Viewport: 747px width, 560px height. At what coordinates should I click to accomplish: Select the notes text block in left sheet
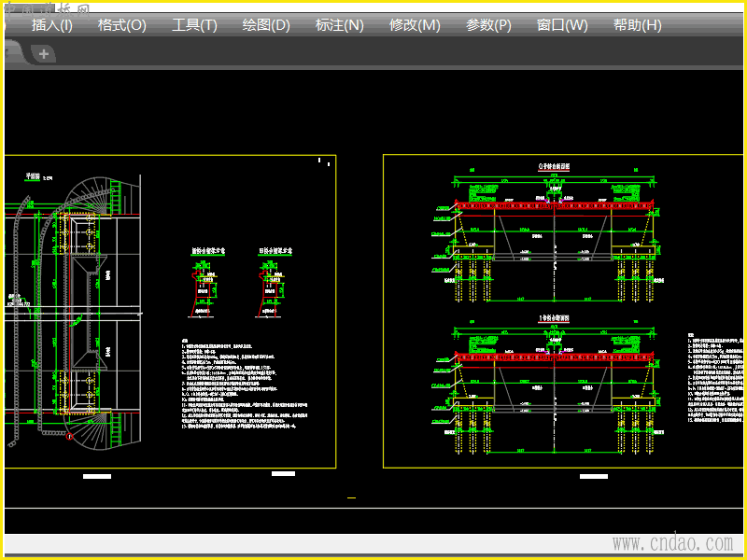(245, 384)
